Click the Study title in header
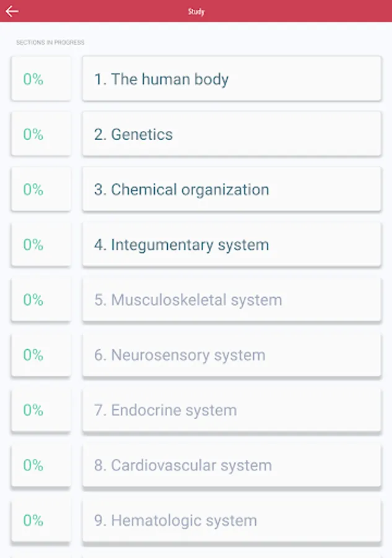The width and height of the screenshot is (392, 558). [196, 11]
